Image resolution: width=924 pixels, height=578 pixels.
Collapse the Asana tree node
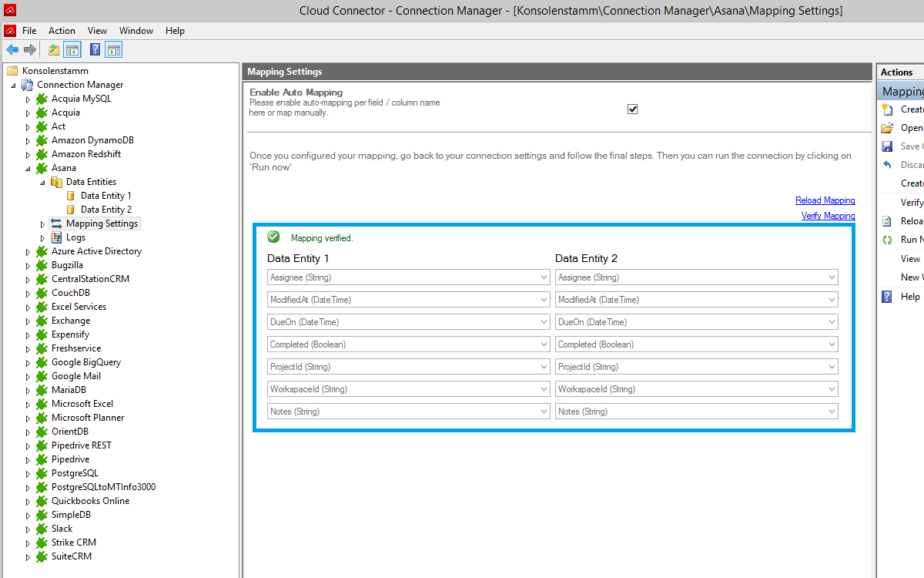click(x=28, y=168)
